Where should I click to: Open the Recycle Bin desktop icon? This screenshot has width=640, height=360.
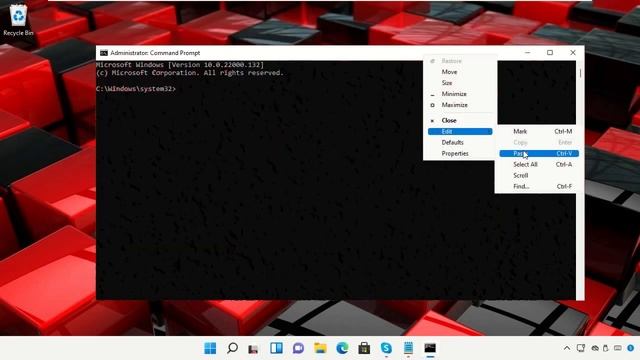[x=18, y=20]
